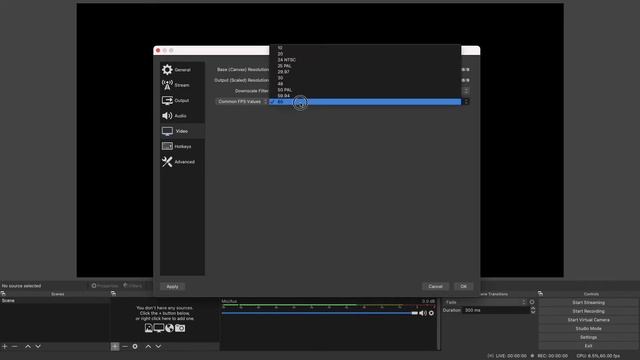This screenshot has width=640, height=360.
Task: Choose 20 FPS from the list
Action: [365, 54]
